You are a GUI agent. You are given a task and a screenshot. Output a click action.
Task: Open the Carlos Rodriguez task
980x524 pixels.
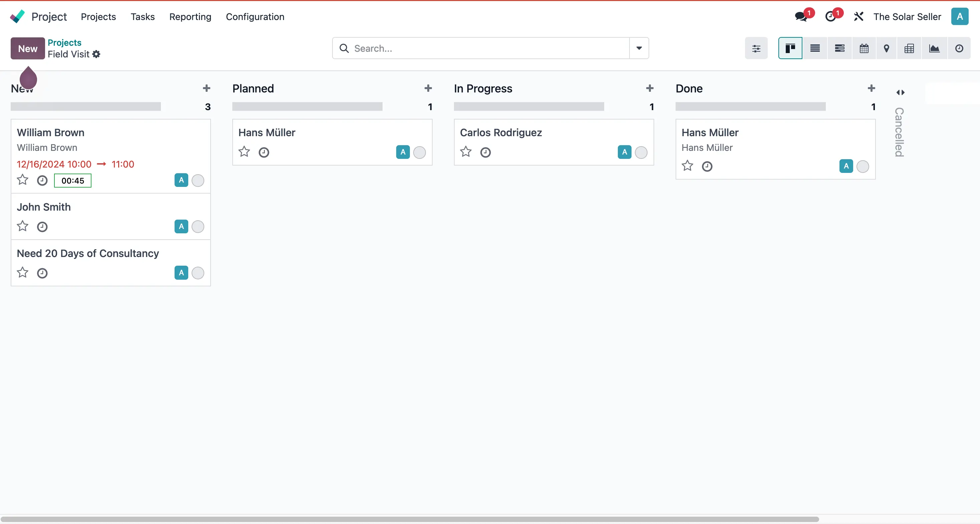tap(501, 133)
